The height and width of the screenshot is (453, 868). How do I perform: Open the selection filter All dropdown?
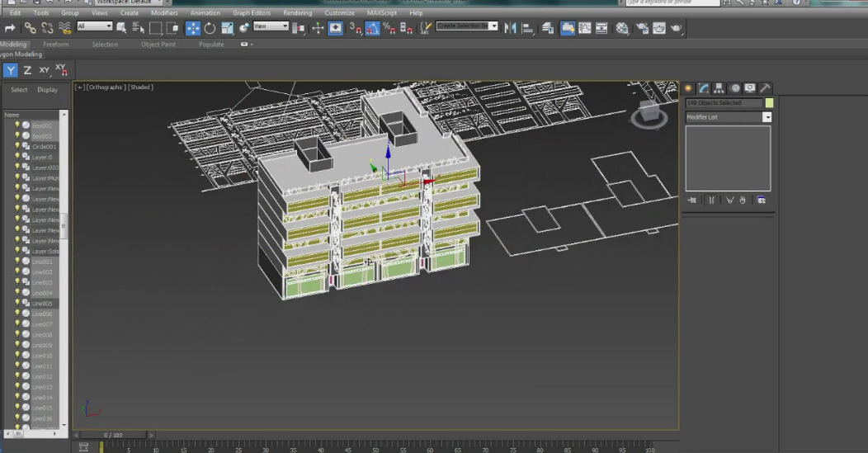click(x=95, y=26)
